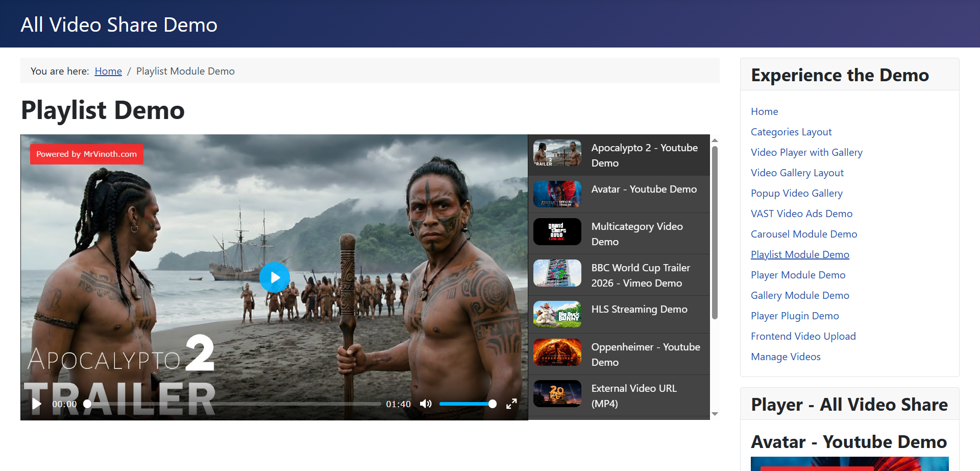This screenshot has height=471, width=980.
Task: Open the Oppenheimer thumbnail
Action: pos(557,352)
